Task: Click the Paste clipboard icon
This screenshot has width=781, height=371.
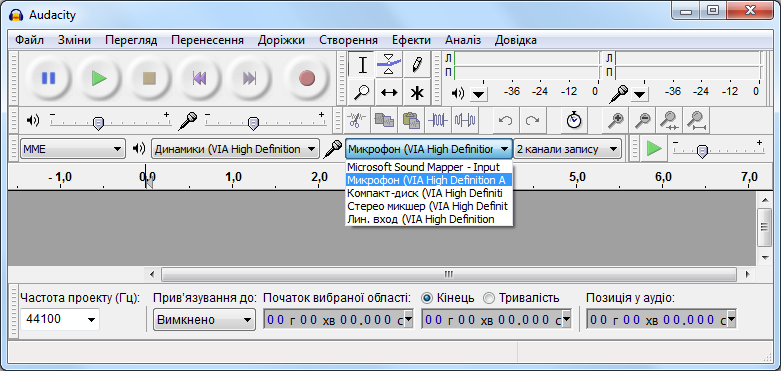Action: [x=411, y=120]
